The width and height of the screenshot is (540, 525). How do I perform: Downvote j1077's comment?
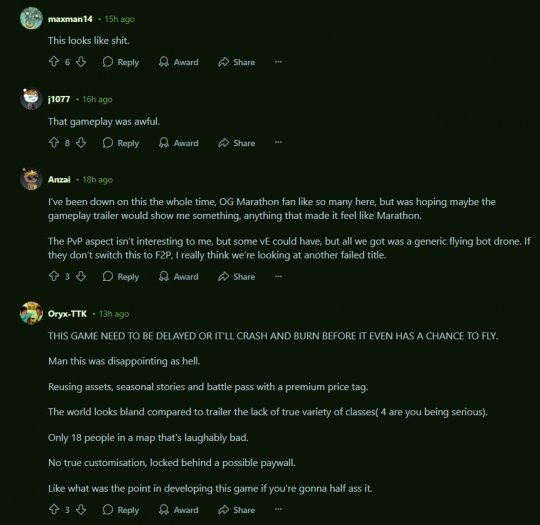click(81, 143)
